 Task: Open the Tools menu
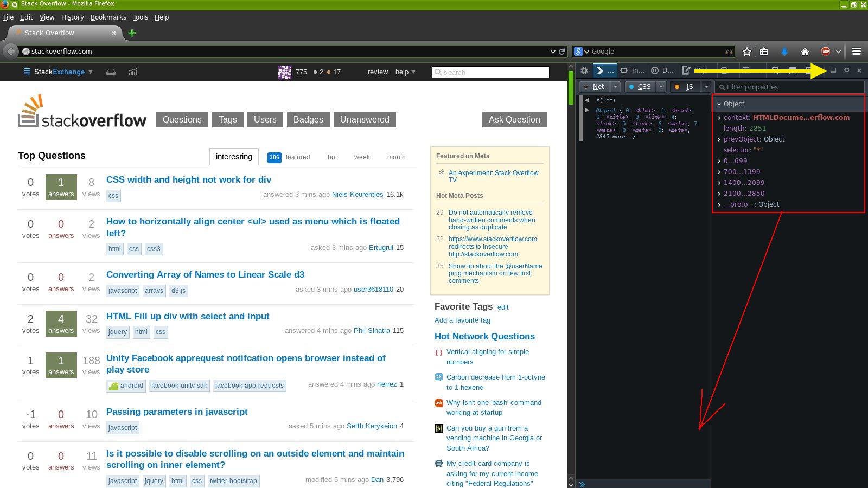point(141,17)
